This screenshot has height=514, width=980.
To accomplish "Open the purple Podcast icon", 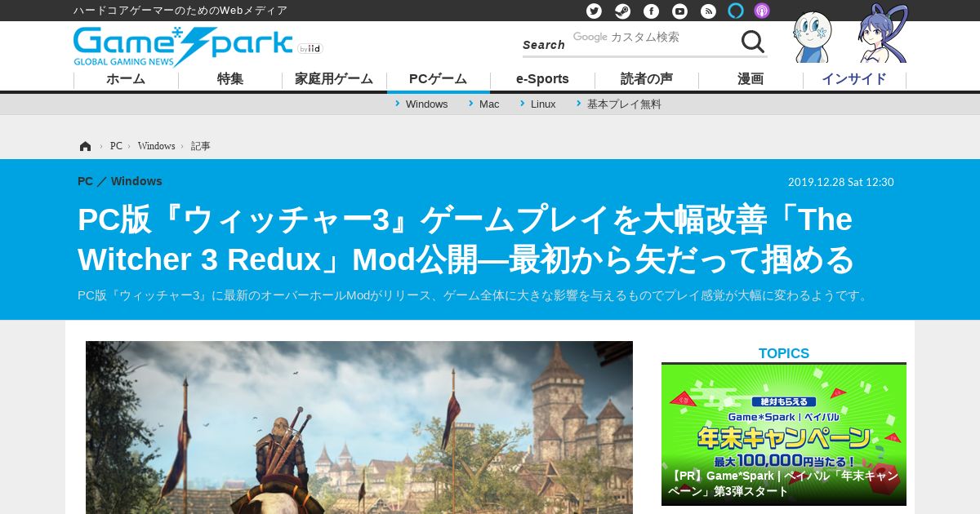I will click(x=762, y=11).
